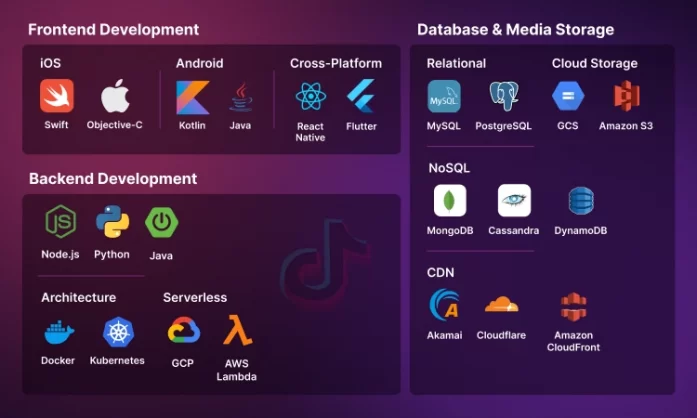Click the MongoDB green leaf icon
This screenshot has width=697, height=418.
coord(450,201)
